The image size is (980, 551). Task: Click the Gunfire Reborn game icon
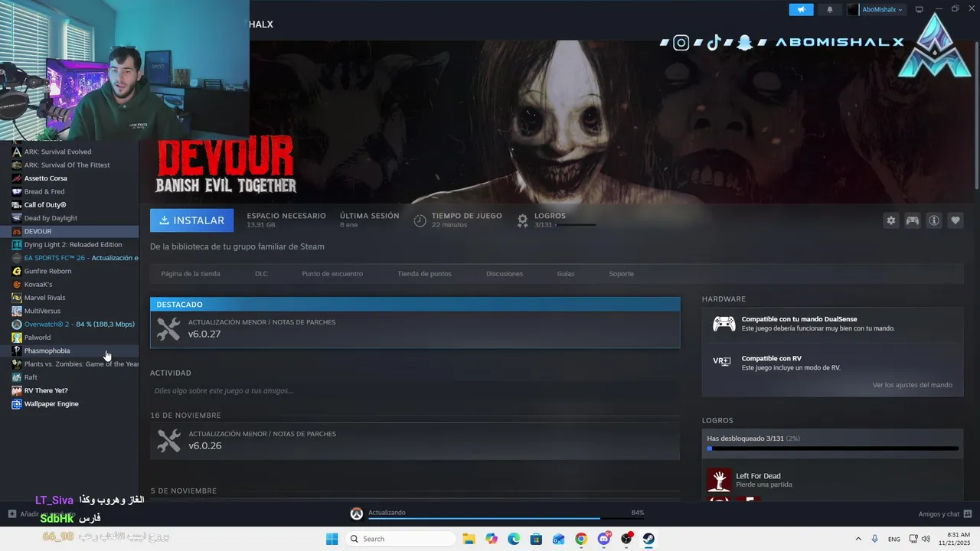[x=17, y=271]
